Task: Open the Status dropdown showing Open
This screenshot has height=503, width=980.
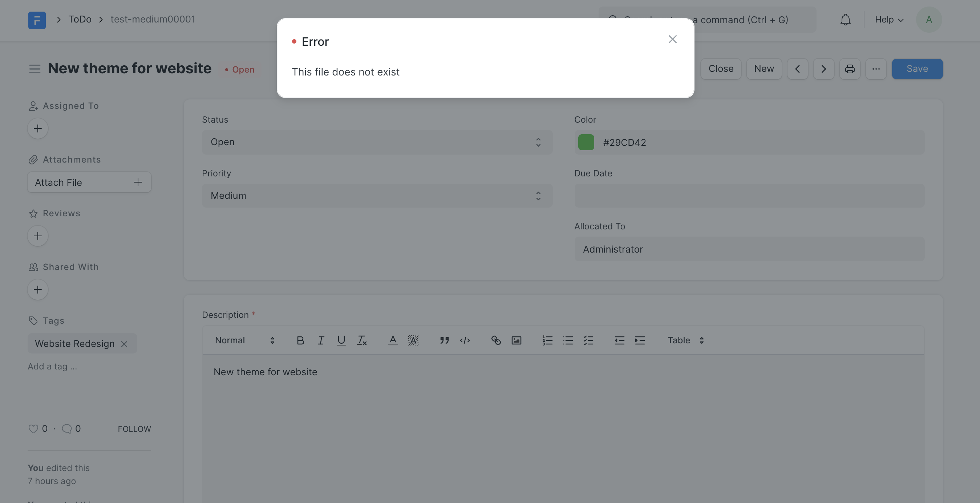Action: coord(377,142)
